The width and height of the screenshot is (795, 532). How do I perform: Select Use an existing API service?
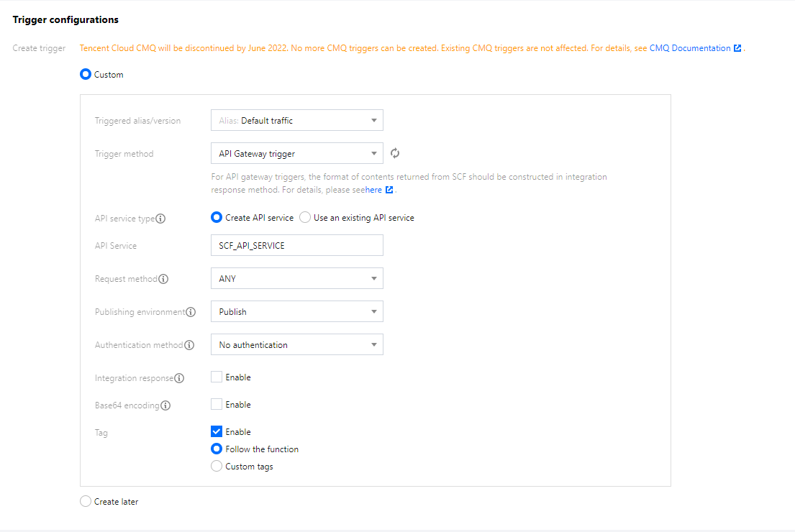point(305,217)
